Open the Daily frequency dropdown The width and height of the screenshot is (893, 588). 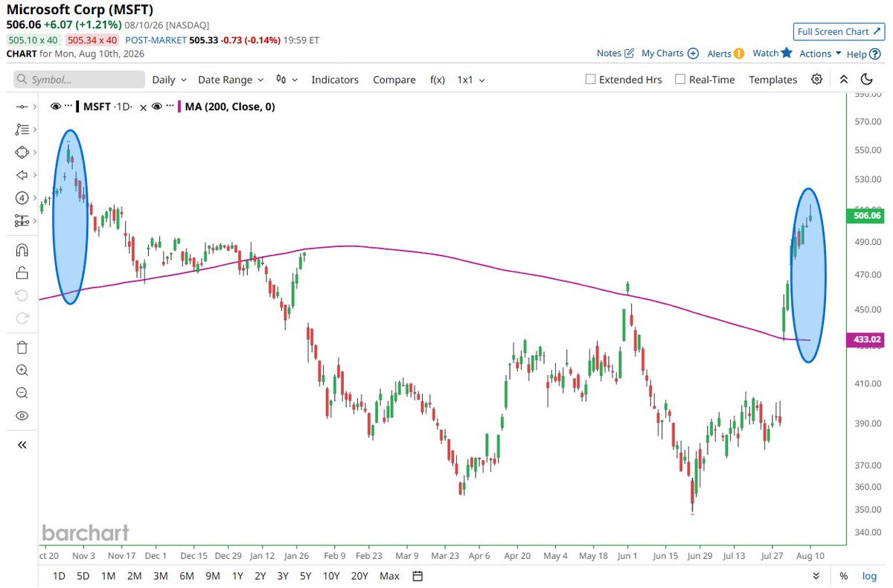pos(170,80)
